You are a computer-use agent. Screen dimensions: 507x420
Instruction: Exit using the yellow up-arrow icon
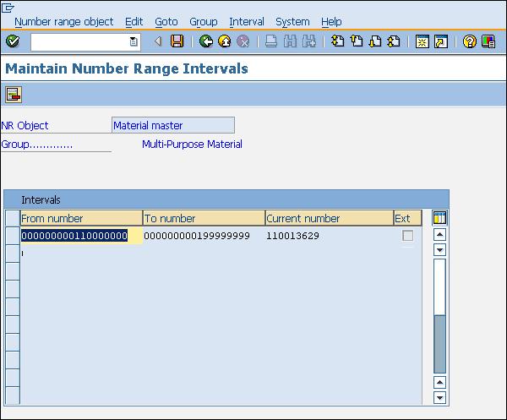pos(225,41)
